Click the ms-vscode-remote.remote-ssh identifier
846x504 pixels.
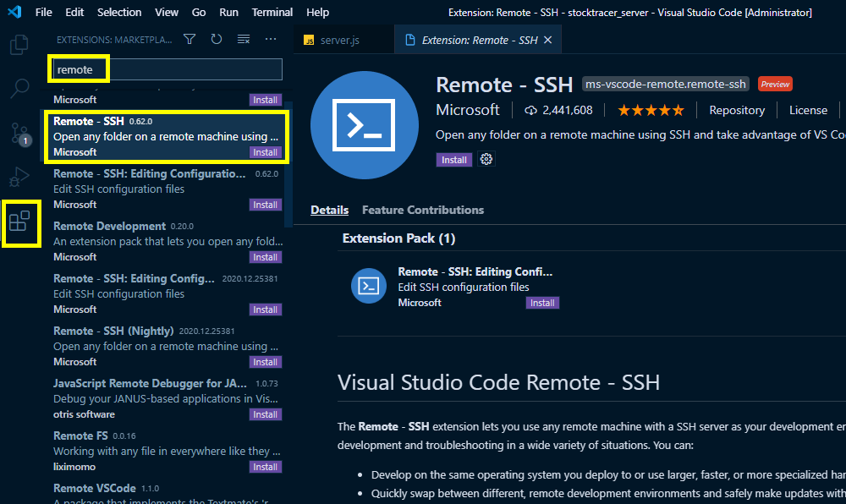(x=665, y=84)
